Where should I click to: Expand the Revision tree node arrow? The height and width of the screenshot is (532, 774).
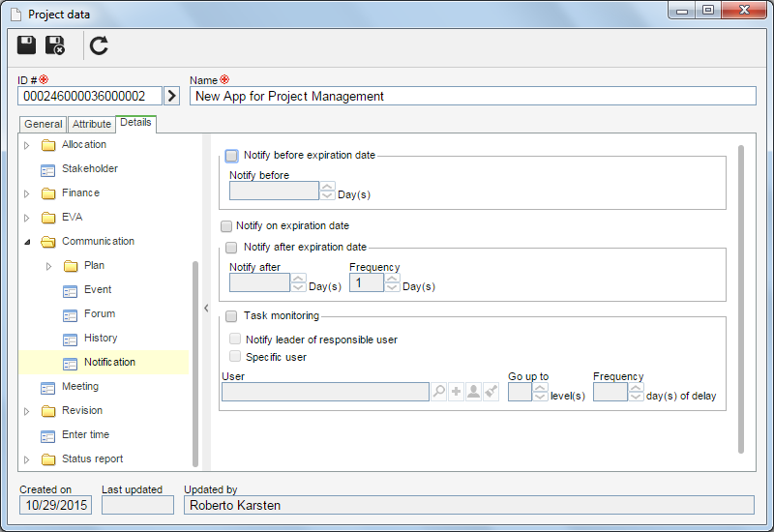27,411
